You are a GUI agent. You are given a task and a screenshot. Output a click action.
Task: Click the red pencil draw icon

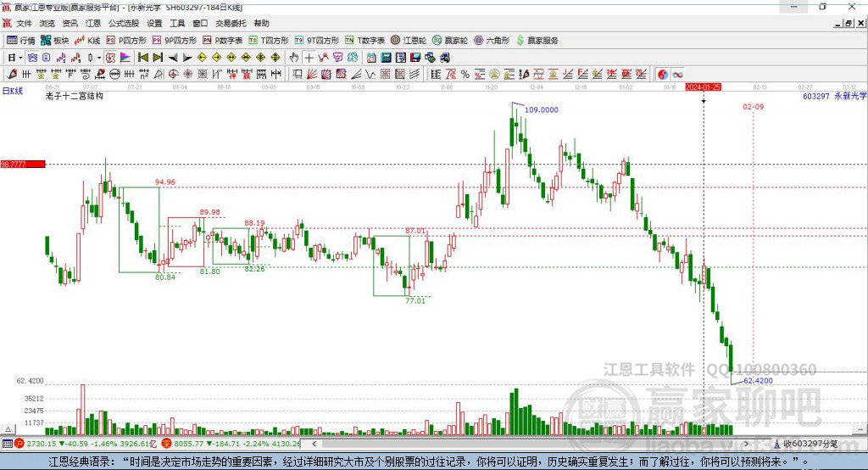click(12, 75)
